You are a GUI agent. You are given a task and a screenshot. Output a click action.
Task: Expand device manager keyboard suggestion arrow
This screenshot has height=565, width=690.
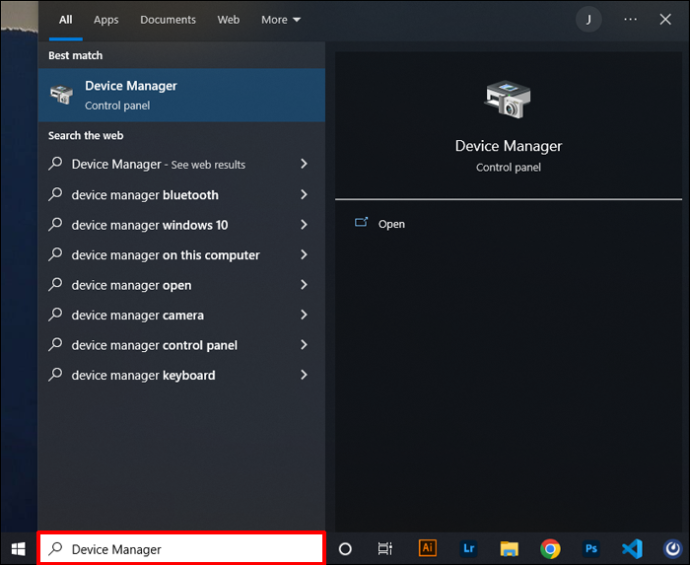[x=304, y=375]
